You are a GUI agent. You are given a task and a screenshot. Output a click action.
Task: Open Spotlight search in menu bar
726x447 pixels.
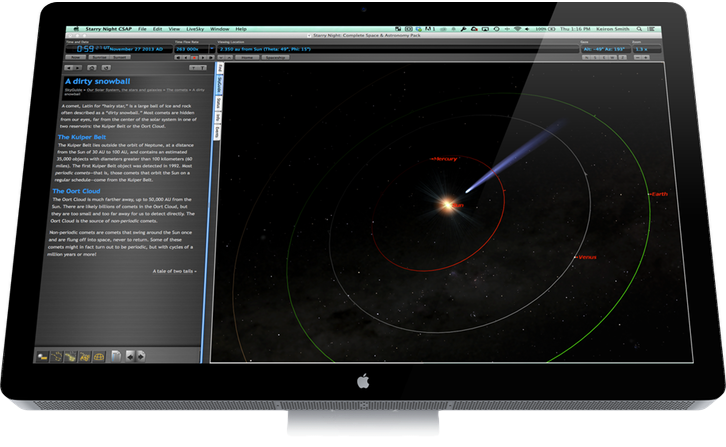(639, 29)
